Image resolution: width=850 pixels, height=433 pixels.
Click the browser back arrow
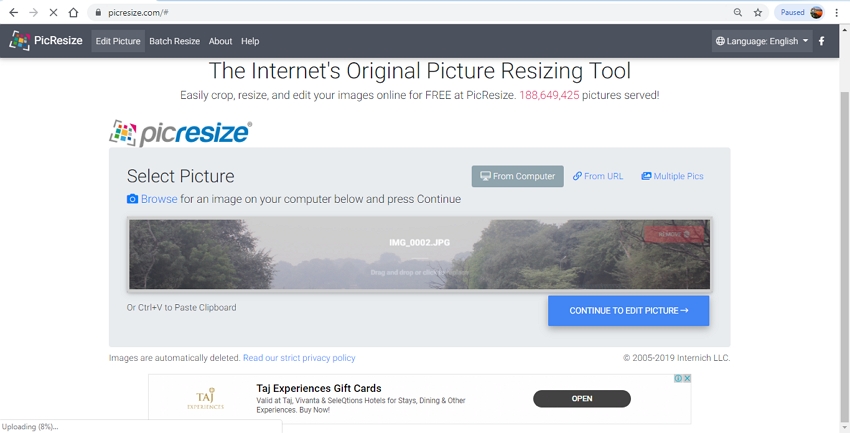[13, 13]
